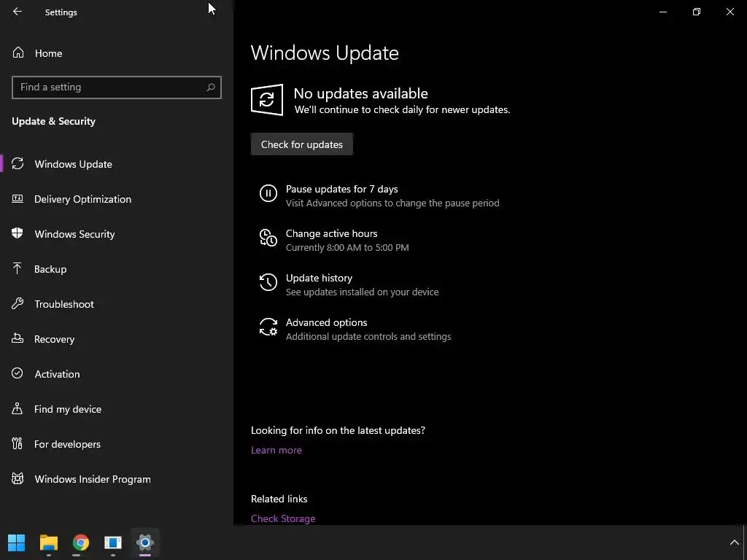Click the Windows Update sync icon in sidebar
Screen dimensions: 747x560
(18, 163)
